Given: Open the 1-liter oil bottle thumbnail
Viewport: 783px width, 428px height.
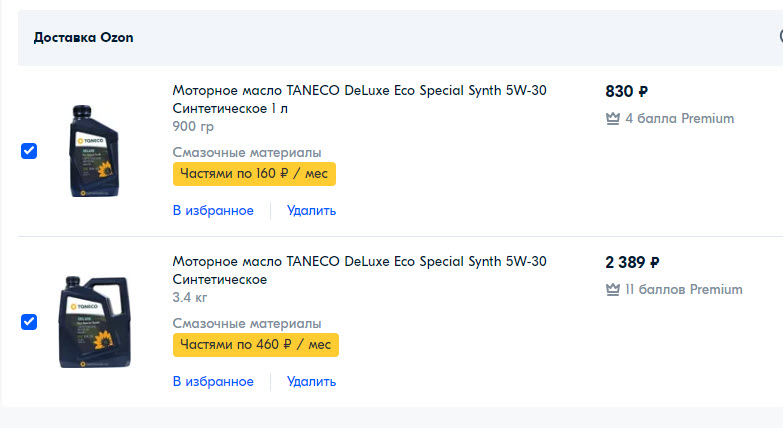Looking at the screenshot, I should pyautogui.click(x=94, y=151).
